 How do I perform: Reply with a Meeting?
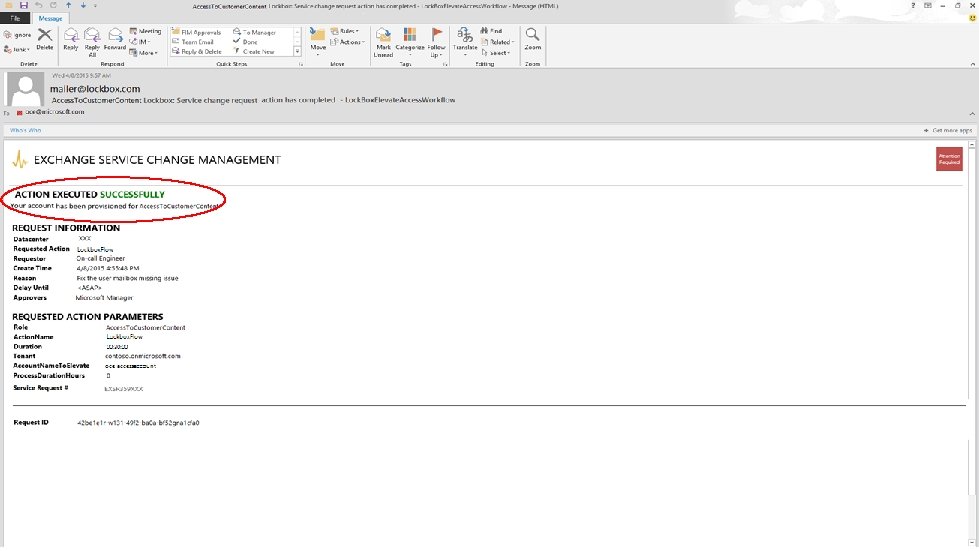145,31
